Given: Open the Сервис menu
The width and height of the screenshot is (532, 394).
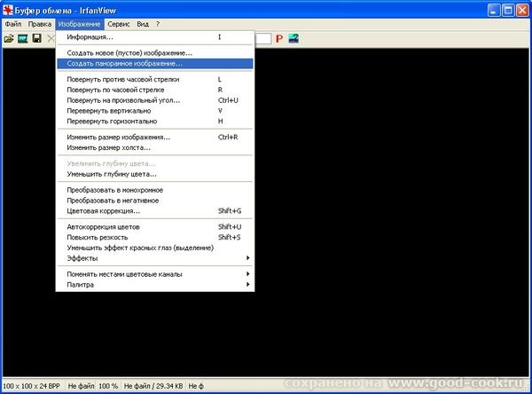Looking at the screenshot, I should 119,23.
